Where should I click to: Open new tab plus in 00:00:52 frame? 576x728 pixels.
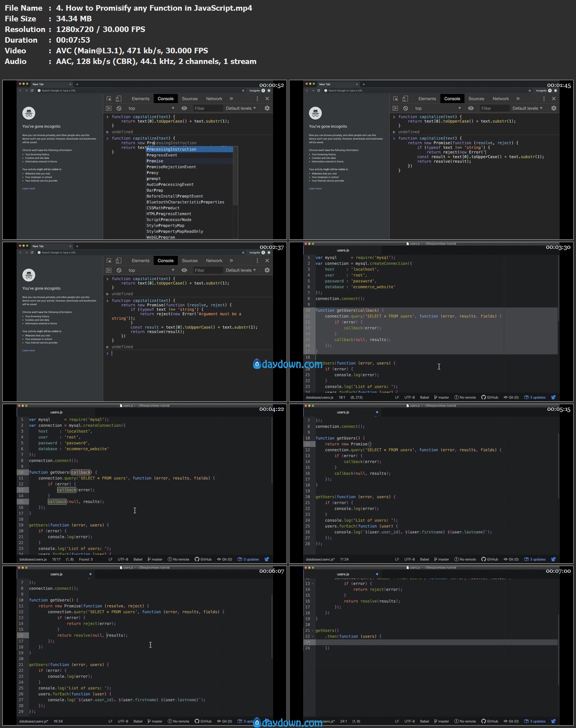pyautogui.click(x=77, y=84)
